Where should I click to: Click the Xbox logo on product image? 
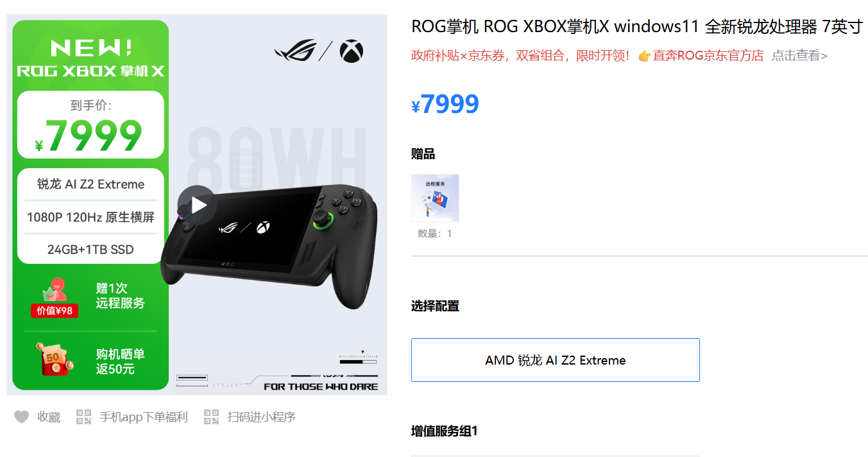pos(352,51)
